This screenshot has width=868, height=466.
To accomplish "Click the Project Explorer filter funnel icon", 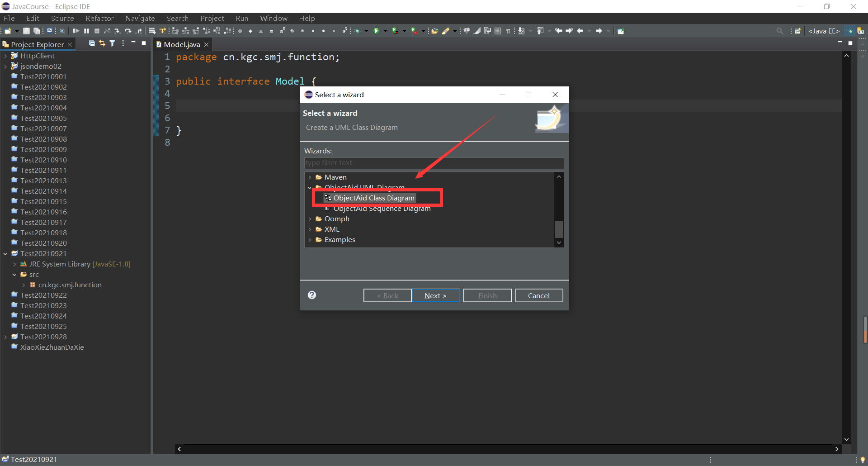I will pyautogui.click(x=112, y=43).
